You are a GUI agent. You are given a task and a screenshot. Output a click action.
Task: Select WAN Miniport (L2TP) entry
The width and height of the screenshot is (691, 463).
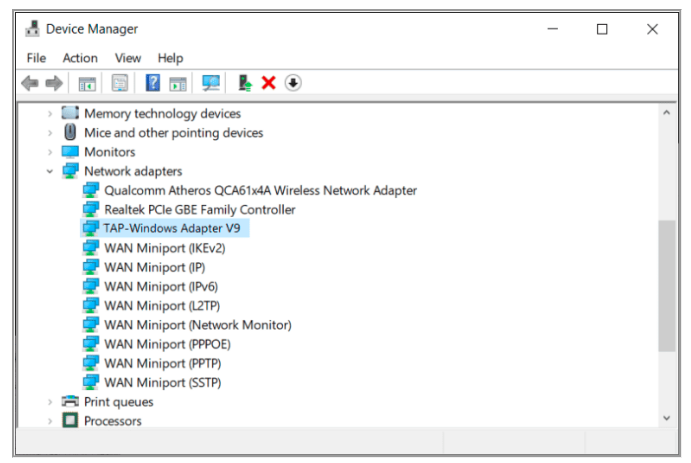[162, 305]
